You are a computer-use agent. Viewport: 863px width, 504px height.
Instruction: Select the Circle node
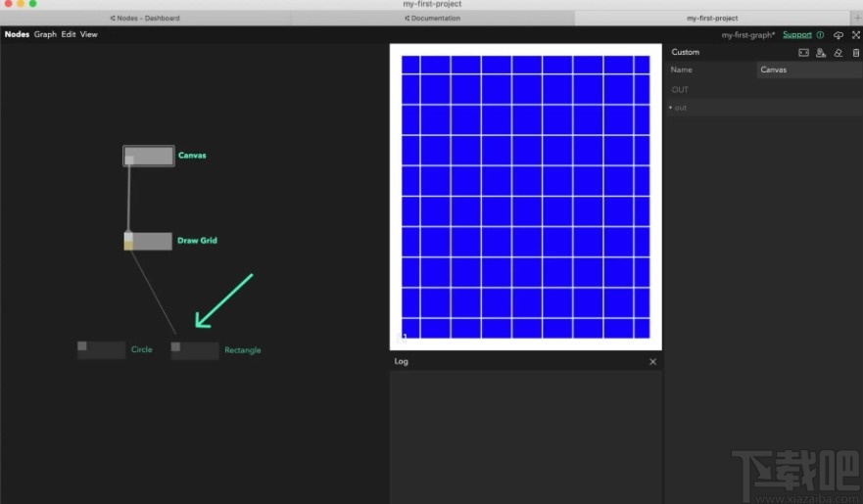pos(101,349)
